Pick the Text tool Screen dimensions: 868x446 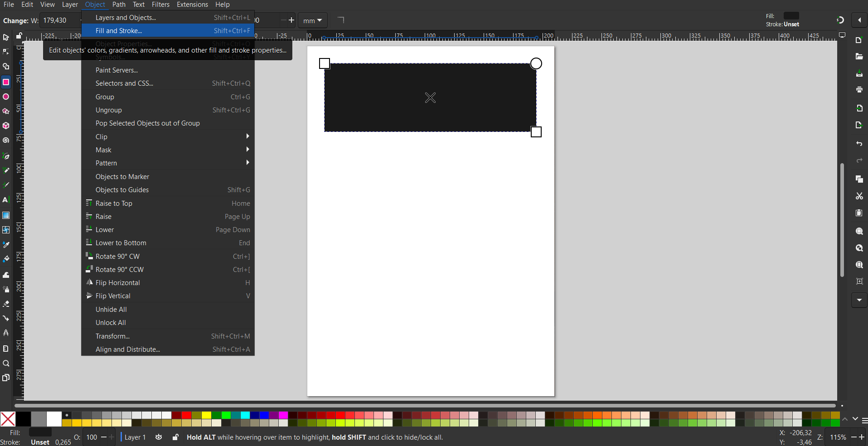click(x=6, y=200)
